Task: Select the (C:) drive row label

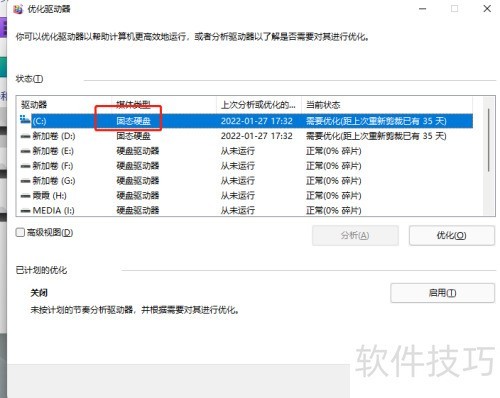Action: (39, 121)
